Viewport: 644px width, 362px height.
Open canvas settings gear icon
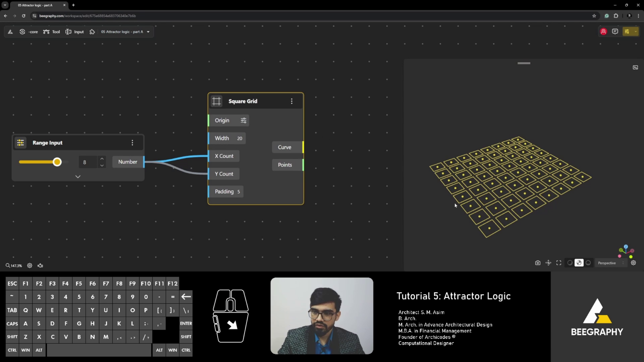click(29, 265)
